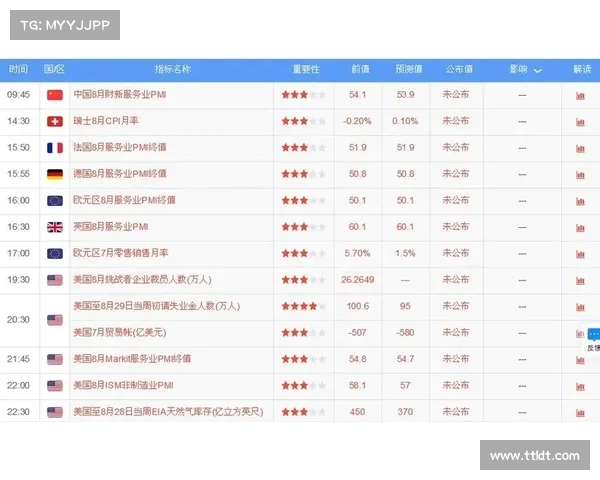
Task: Select previous value 58.1
Action: [358, 385]
